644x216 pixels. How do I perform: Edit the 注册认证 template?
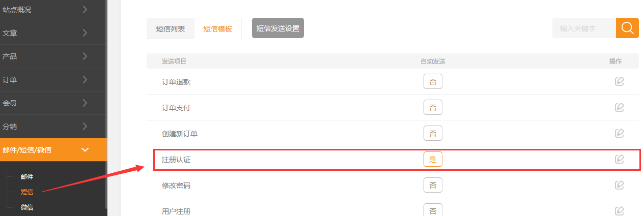[x=619, y=159]
